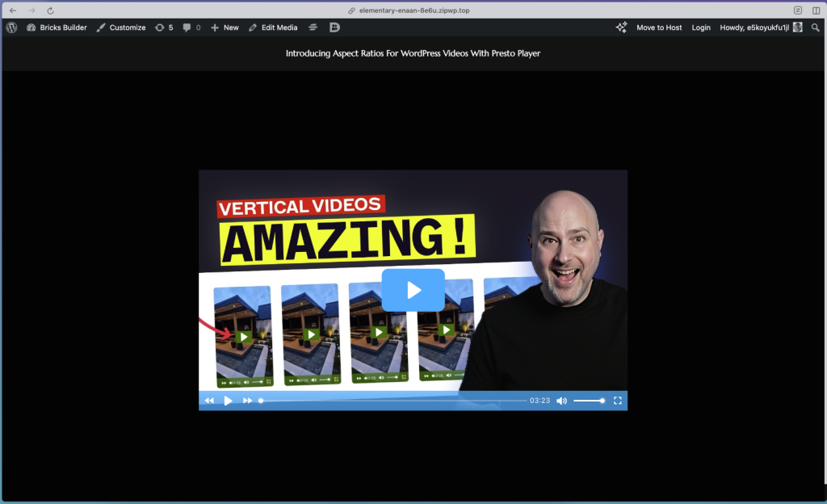Open the New content menu
This screenshot has width=827, height=504.
pos(225,27)
